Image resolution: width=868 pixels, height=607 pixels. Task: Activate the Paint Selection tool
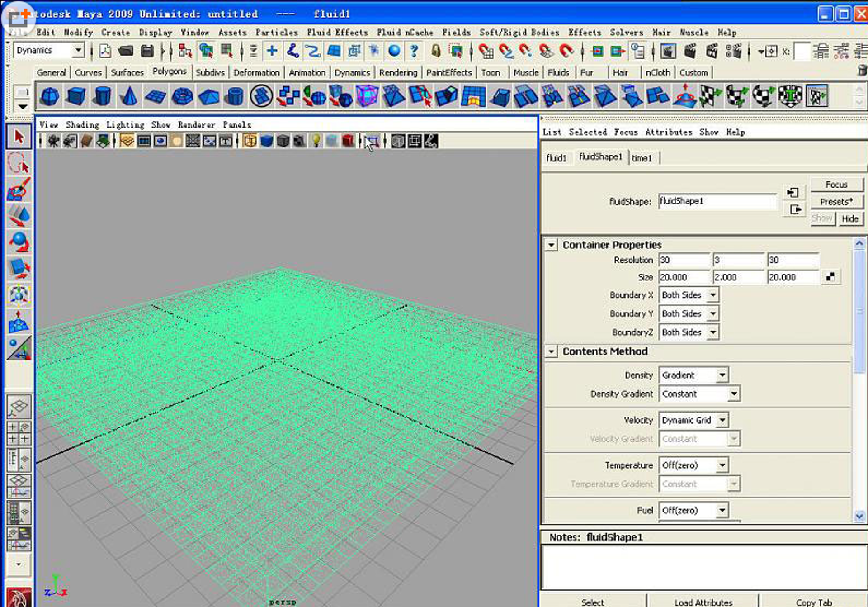tap(19, 189)
